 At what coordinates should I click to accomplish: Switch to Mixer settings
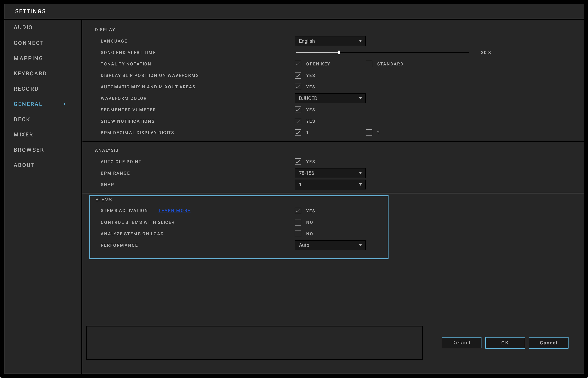pos(23,135)
